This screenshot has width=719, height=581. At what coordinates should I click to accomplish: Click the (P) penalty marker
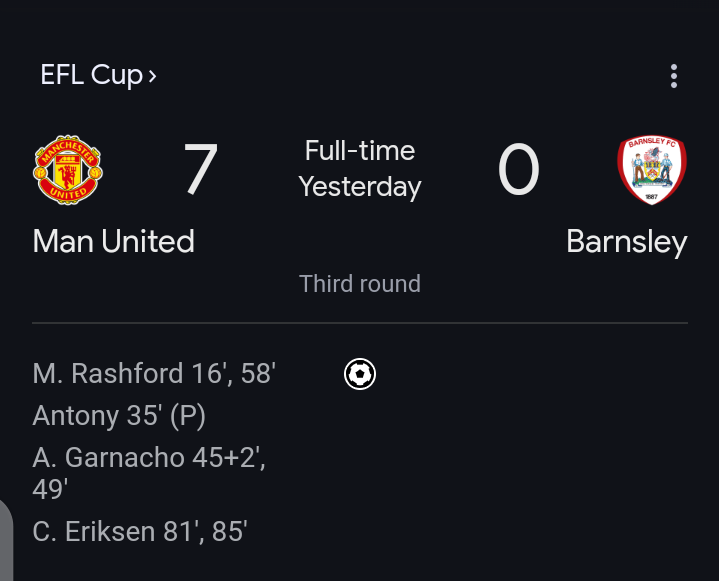coord(187,416)
